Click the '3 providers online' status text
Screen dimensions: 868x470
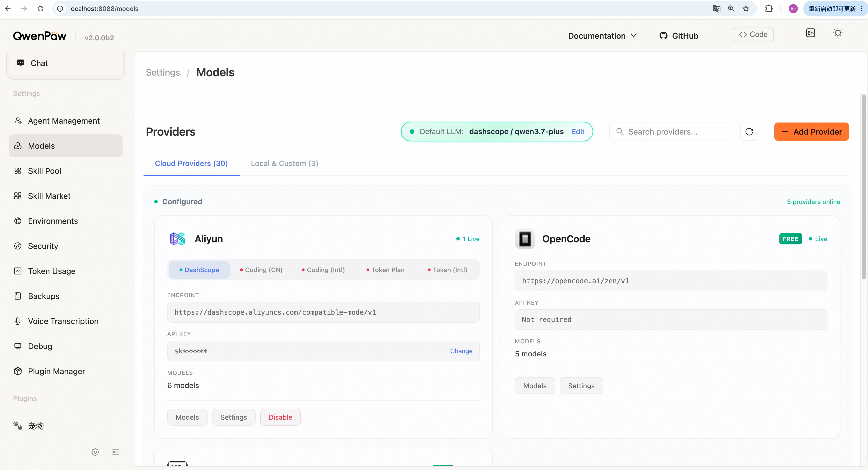click(x=813, y=202)
